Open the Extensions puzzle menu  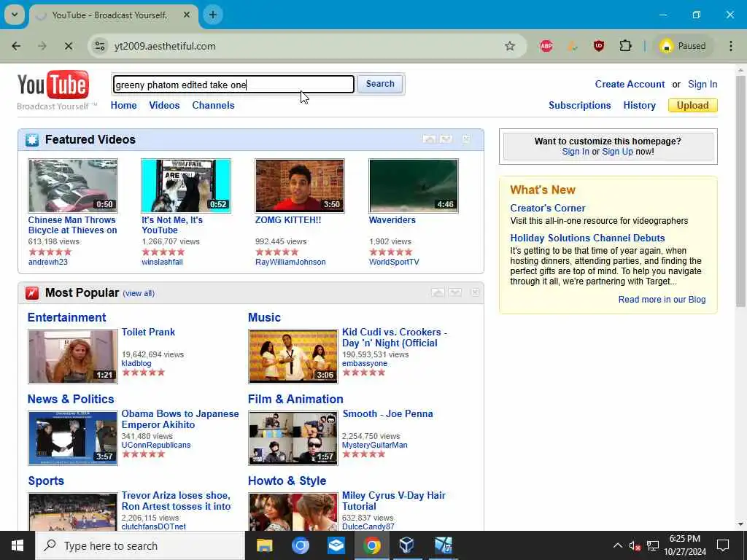pos(625,46)
